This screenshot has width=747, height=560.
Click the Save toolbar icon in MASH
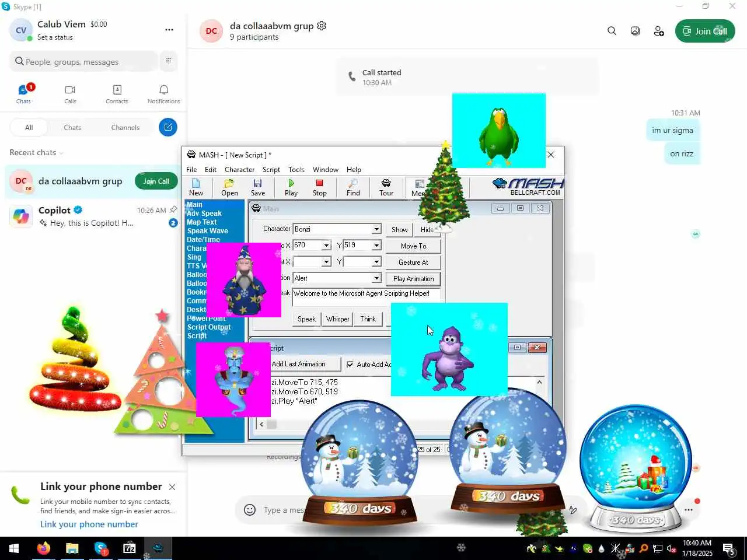(258, 187)
